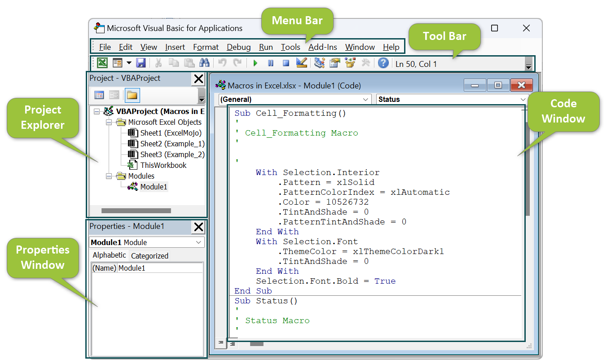Close the Properties - Module1 panel
The height and width of the screenshot is (364, 607).
click(x=198, y=228)
